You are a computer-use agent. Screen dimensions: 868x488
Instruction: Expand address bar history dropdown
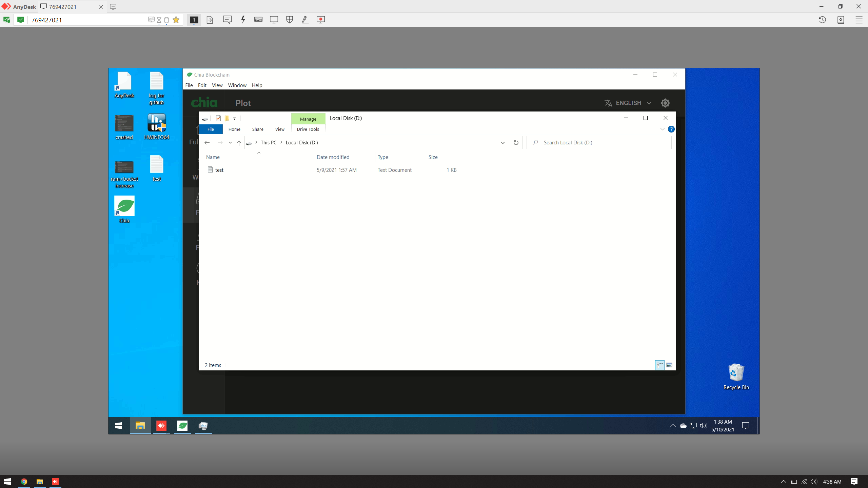pyautogui.click(x=502, y=143)
